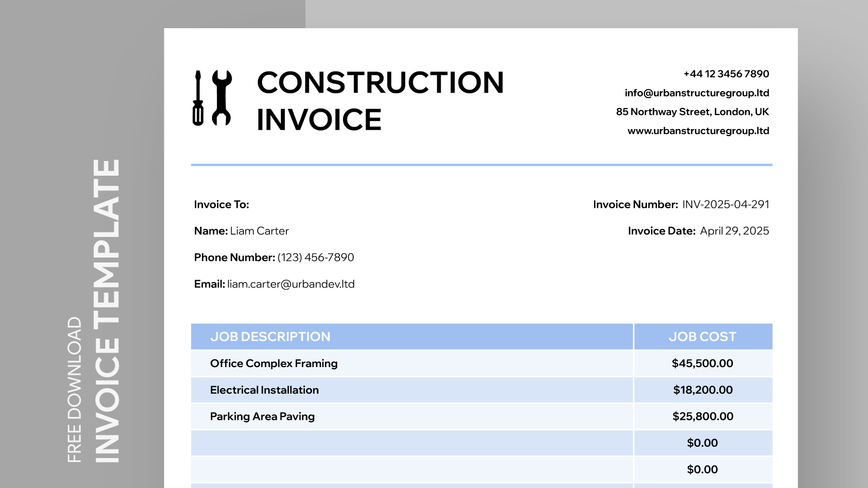The width and height of the screenshot is (868, 488).
Task: Open the info@urbanstructuregroup.ltd email link
Action: tap(697, 93)
